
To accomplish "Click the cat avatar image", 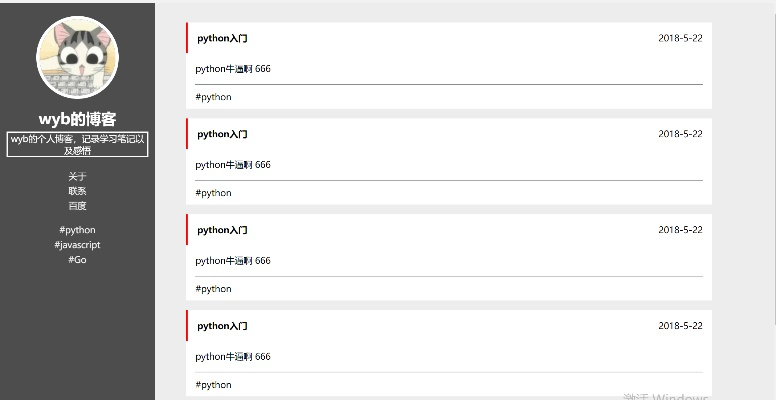I will [77, 57].
